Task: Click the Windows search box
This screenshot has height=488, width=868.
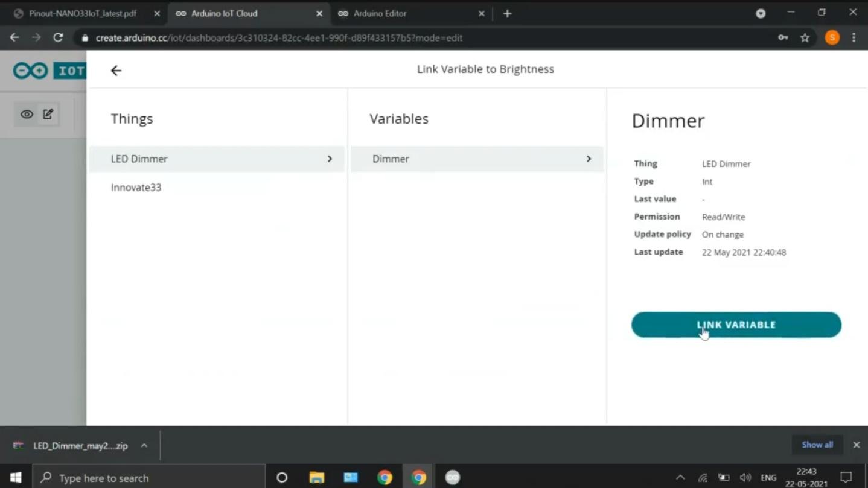Action: [148, 477]
